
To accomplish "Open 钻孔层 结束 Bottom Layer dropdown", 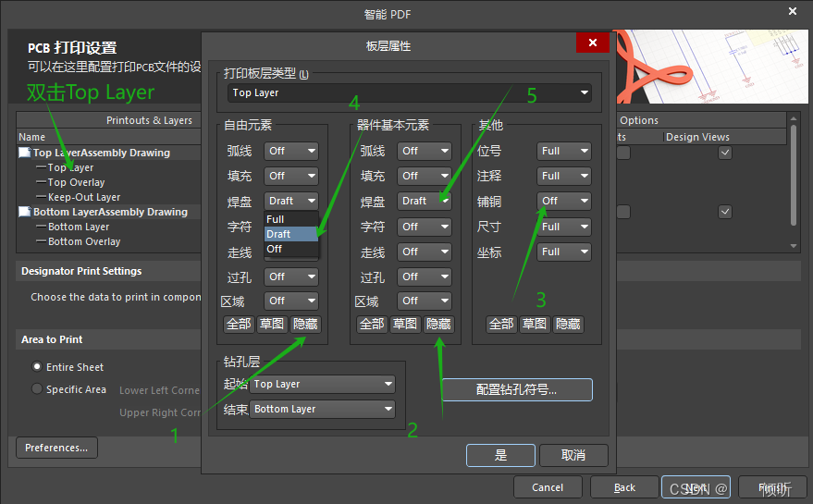I will pos(322,409).
